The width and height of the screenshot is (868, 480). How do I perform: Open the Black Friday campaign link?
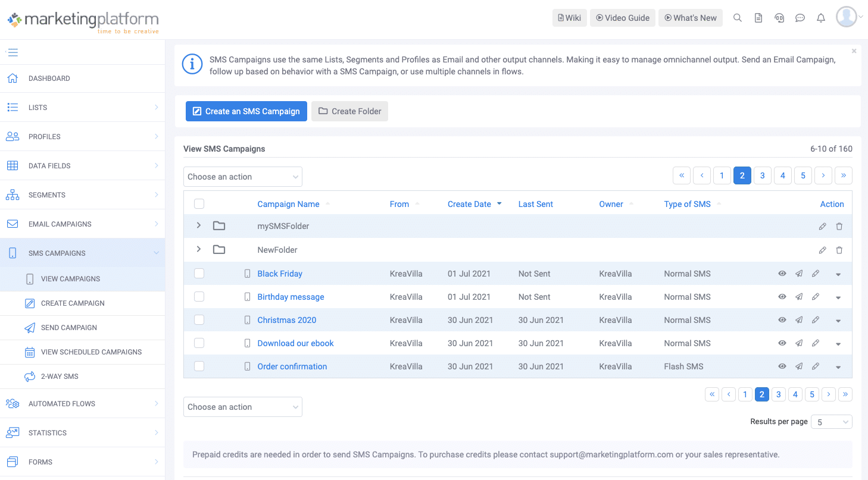280,274
